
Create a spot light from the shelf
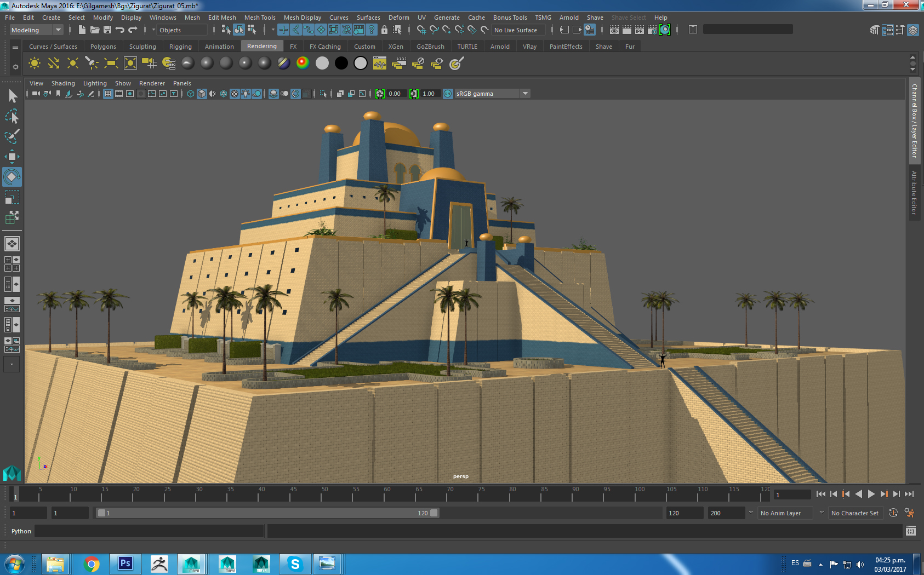(x=92, y=64)
